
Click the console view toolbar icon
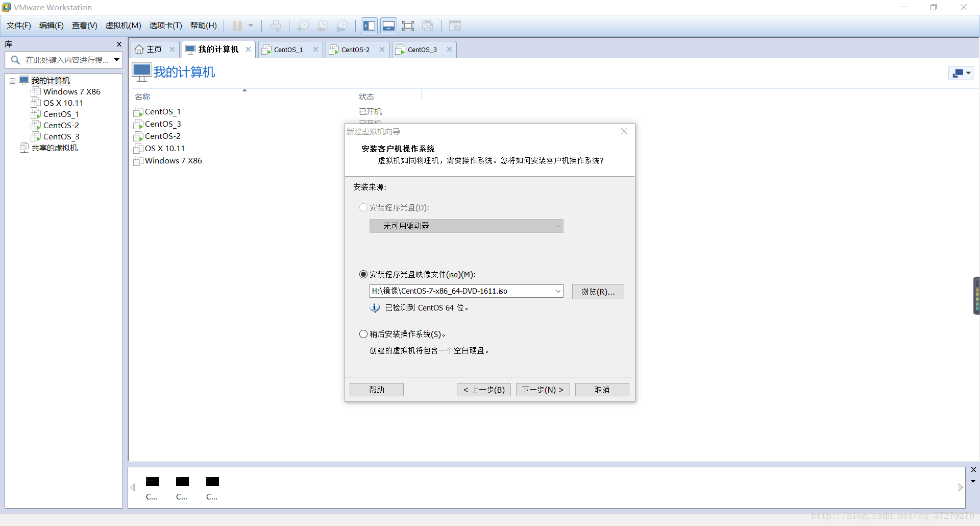click(x=455, y=26)
